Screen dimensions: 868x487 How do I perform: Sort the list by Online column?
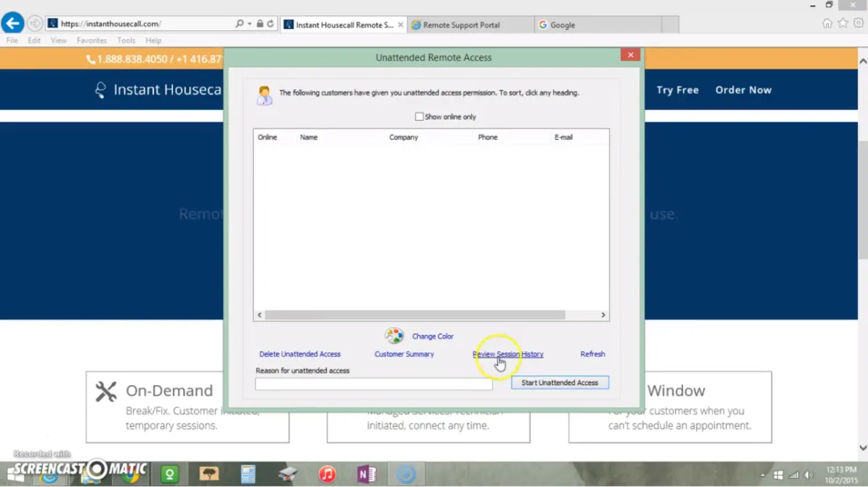click(267, 137)
